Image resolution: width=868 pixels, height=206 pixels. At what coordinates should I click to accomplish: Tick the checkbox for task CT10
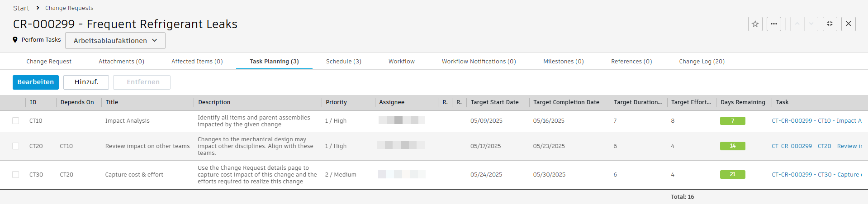pyautogui.click(x=16, y=121)
